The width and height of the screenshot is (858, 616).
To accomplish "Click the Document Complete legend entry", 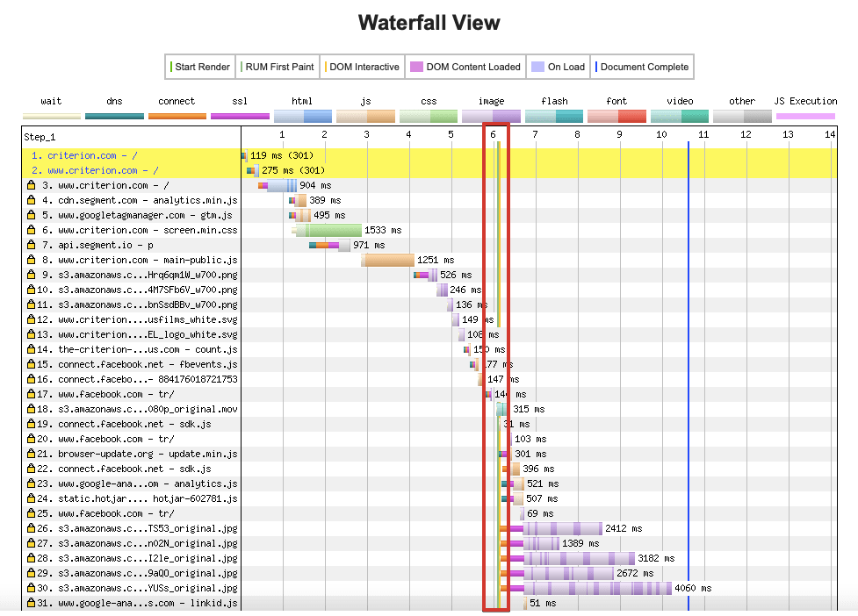I will click(x=643, y=67).
